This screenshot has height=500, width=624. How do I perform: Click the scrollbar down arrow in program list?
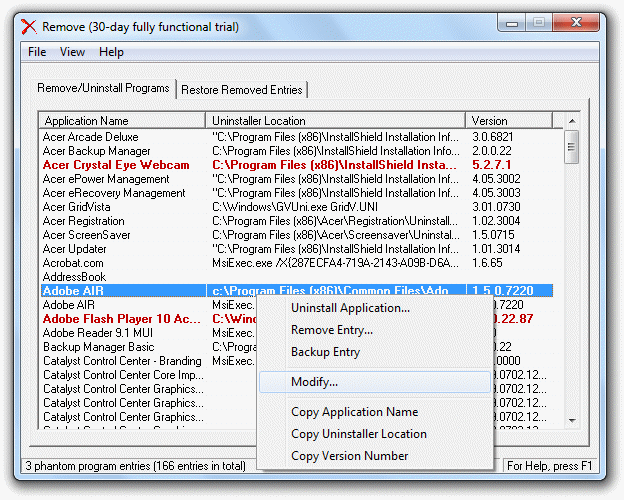pos(571,420)
